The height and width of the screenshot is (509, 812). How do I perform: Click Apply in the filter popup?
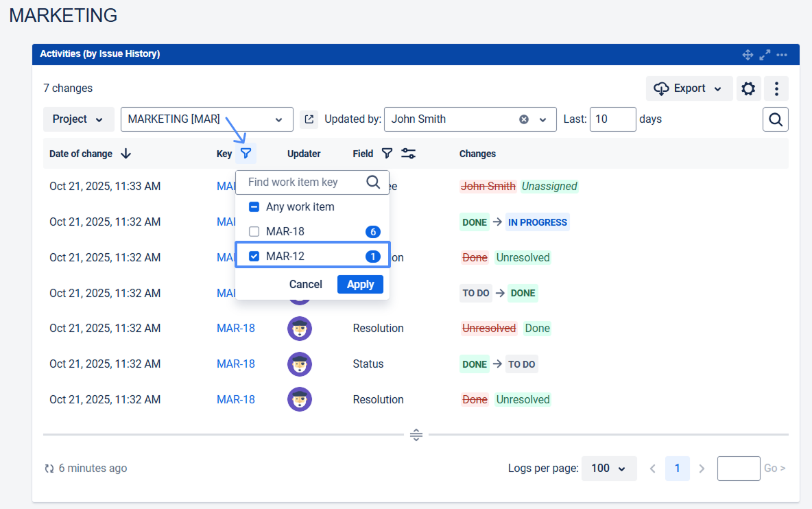pos(360,284)
